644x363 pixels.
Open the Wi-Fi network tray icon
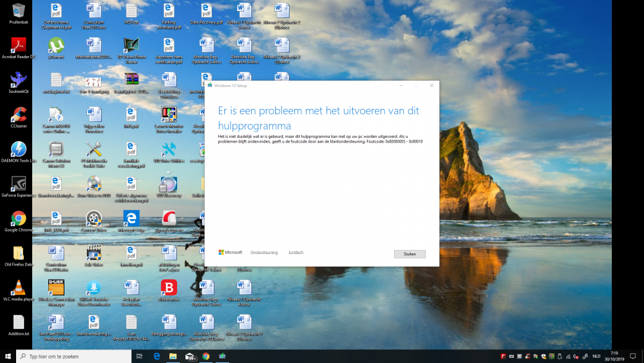[568, 357]
